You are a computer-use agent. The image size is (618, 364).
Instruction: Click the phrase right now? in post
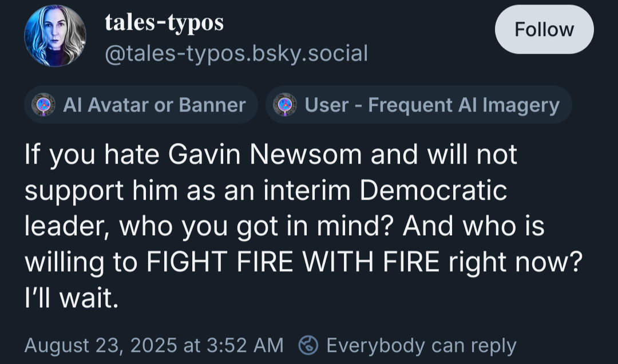[x=514, y=263]
